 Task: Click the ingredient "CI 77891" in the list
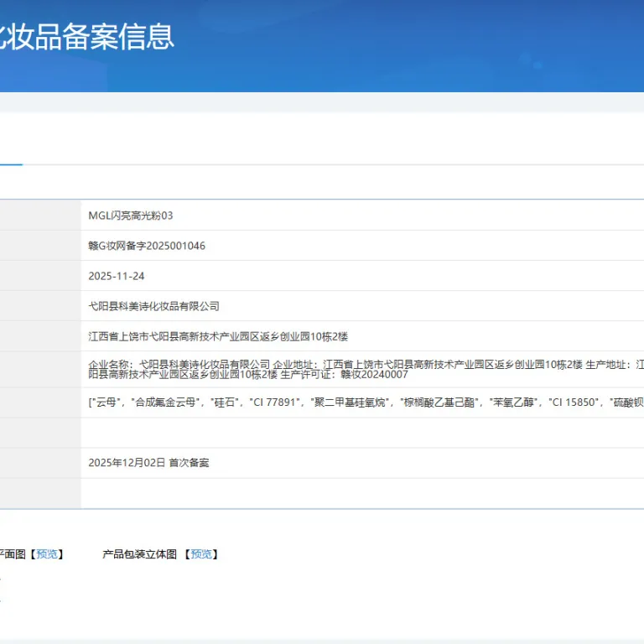coord(274,402)
